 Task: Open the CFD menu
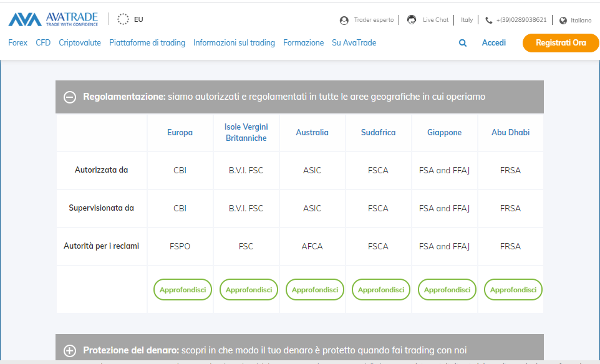click(43, 43)
